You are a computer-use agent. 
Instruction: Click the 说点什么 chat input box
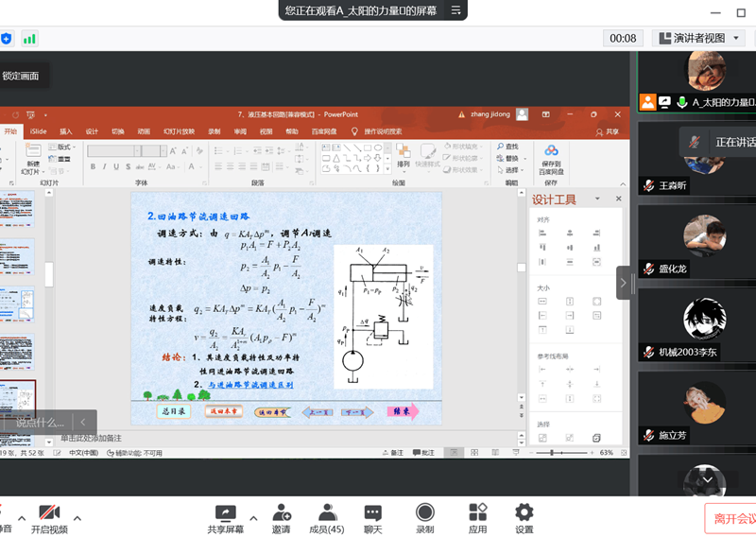[41, 422]
